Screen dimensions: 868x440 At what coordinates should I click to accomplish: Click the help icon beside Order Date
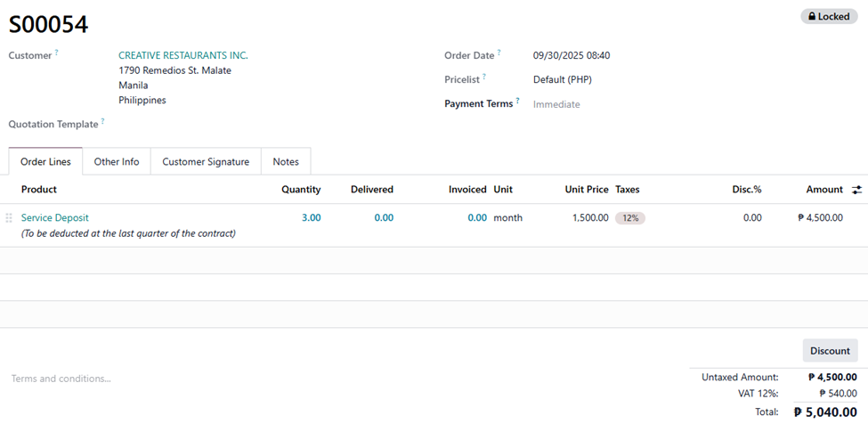click(499, 53)
